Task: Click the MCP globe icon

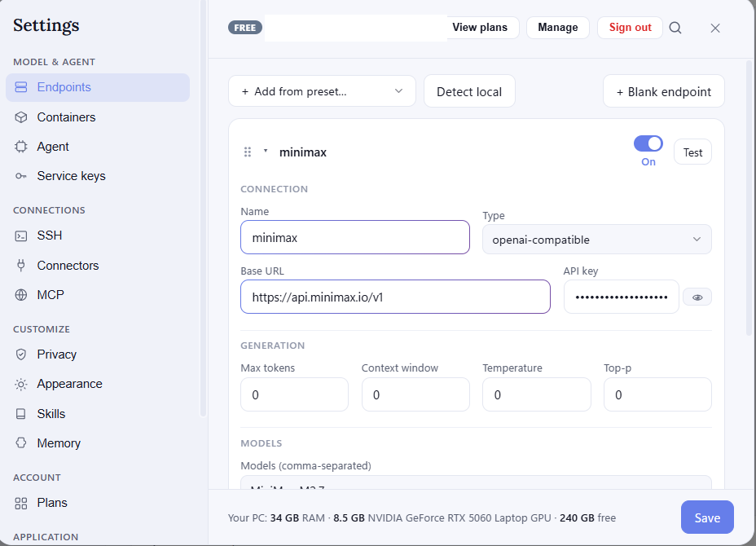Action: point(20,295)
